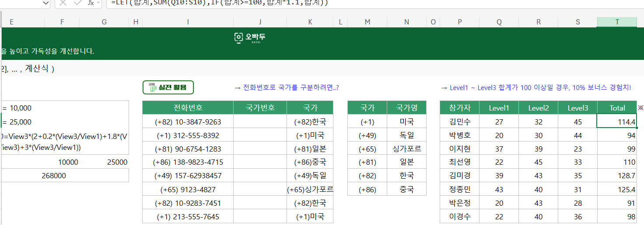Select participant 이지현

pyautogui.click(x=460, y=149)
